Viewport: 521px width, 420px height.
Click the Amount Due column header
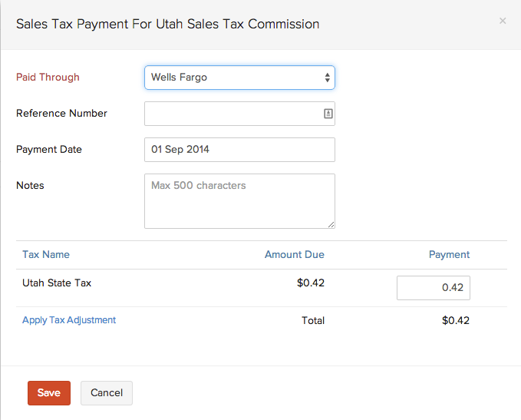pyautogui.click(x=294, y=255)
